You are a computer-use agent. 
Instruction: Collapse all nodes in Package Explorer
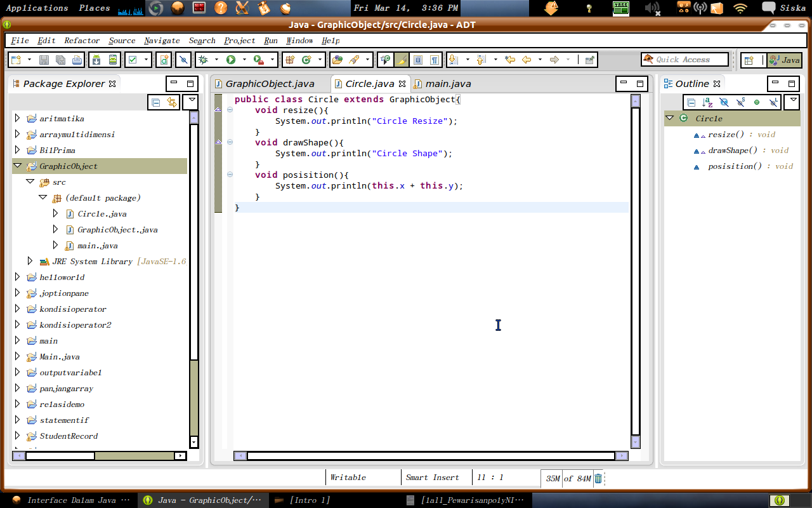pos(156,102)
